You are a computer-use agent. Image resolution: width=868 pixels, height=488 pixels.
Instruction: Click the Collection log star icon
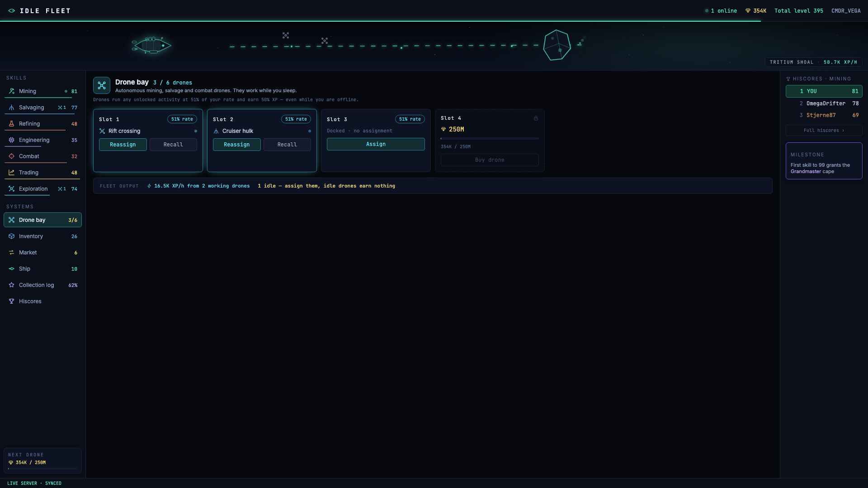tap(11, 285)
